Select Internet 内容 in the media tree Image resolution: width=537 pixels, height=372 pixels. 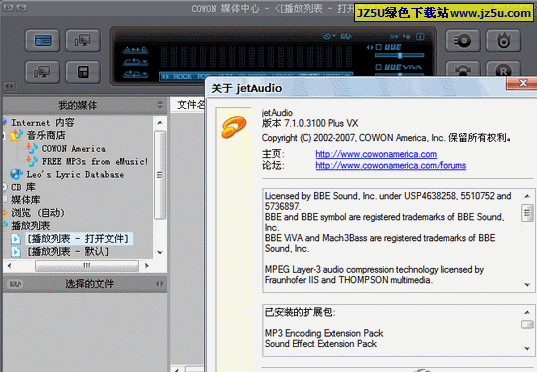tap(42, 123)
